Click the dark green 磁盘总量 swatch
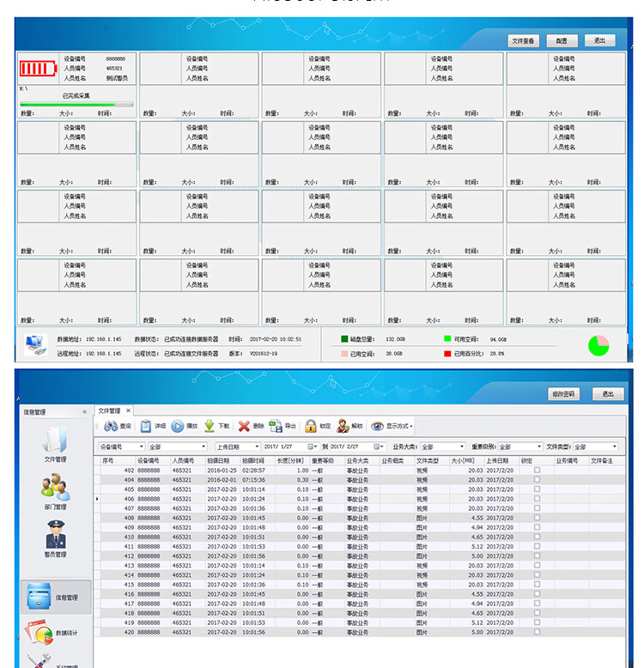Image resolution: width=644 pixels, height=668 pixels. click(x=344, y=339)
